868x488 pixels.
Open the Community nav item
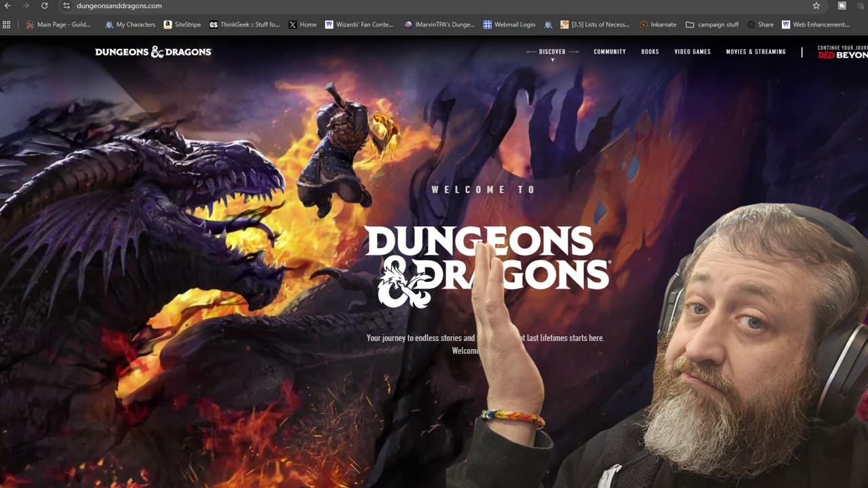point(610,52)
